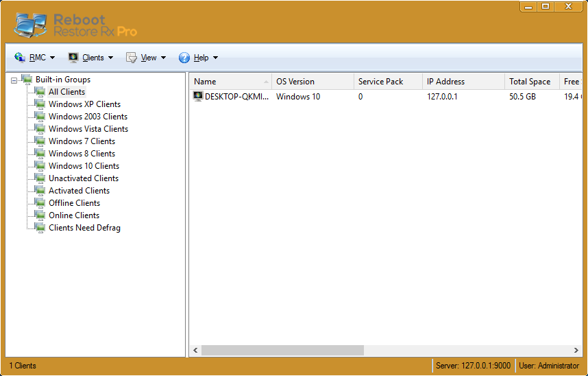This screenshot has height=376, width=588.
Task: Click the DESKTOP-QKMI client computer icon
Action: pos(198,97)
